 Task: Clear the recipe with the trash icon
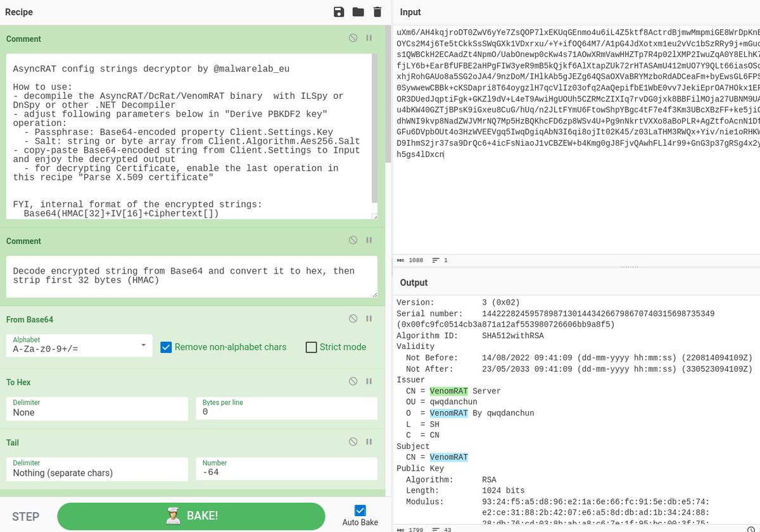[x=377, y=11]
